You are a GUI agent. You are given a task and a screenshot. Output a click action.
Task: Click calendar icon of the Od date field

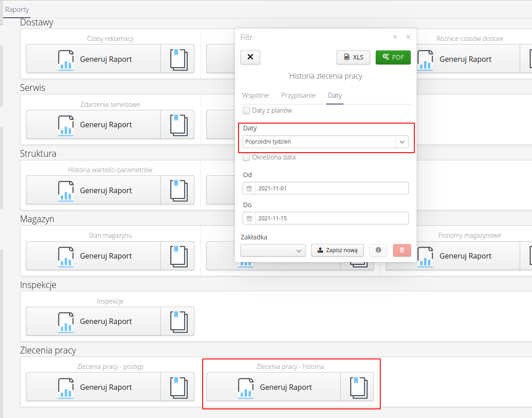(249, 189)
